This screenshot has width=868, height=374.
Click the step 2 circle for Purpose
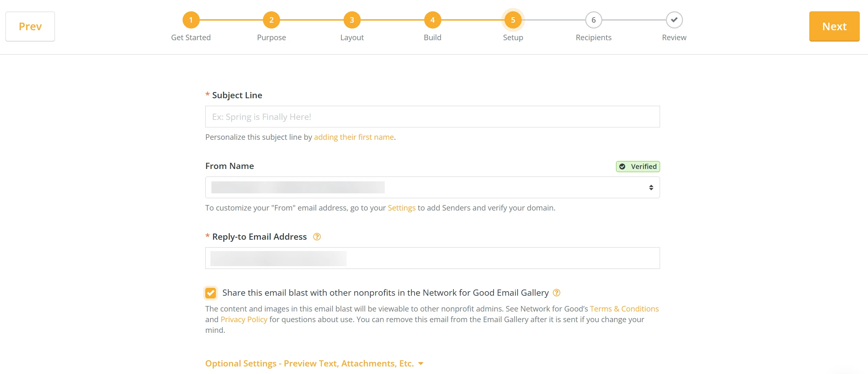pyautogui.click(x=271, y=20)
